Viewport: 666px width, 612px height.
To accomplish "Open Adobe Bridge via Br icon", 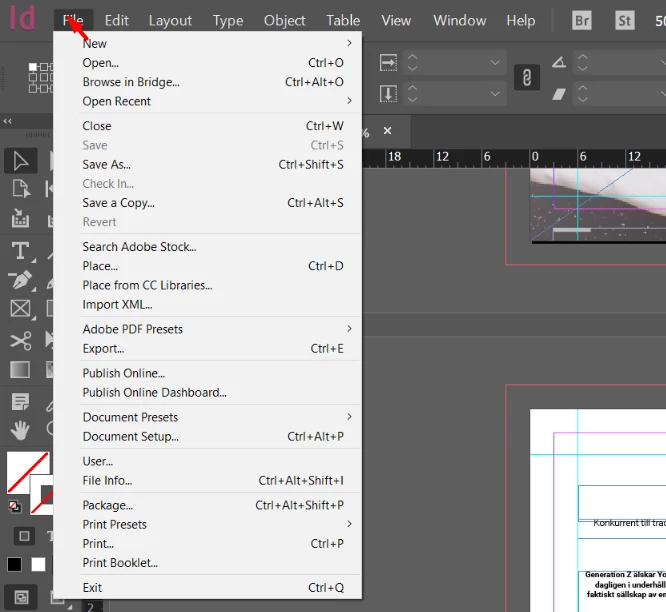I will [x=582, y=20].
